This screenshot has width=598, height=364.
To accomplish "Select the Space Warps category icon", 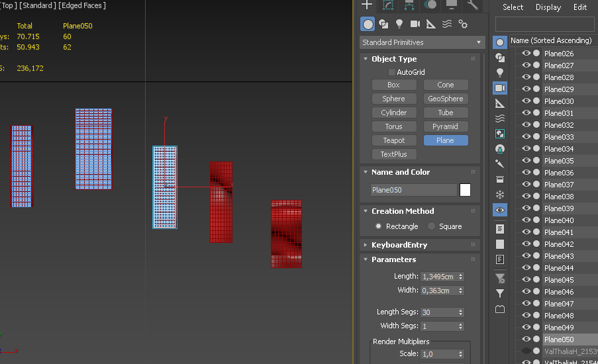I will pyautogui.click(x=447, y=24).
